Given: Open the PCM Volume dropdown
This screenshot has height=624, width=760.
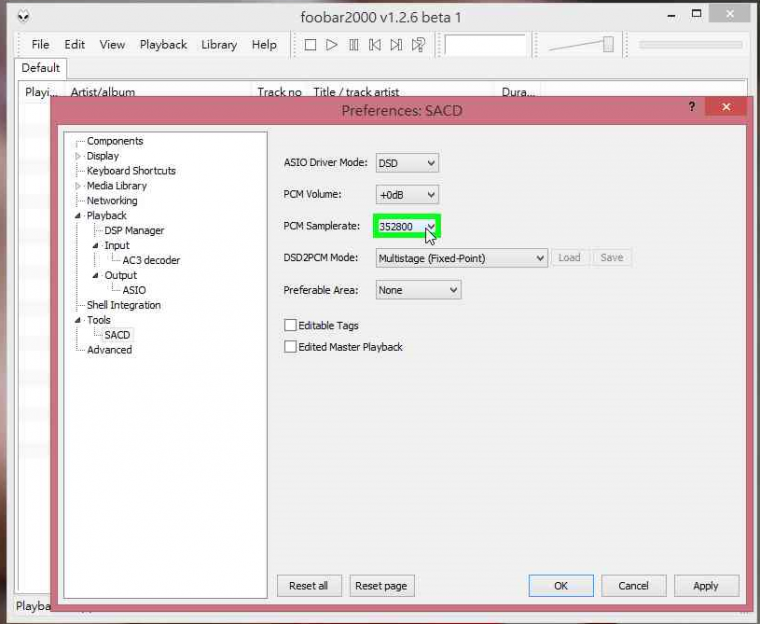Looking at the screenshot, I should [x=407, y=194].
